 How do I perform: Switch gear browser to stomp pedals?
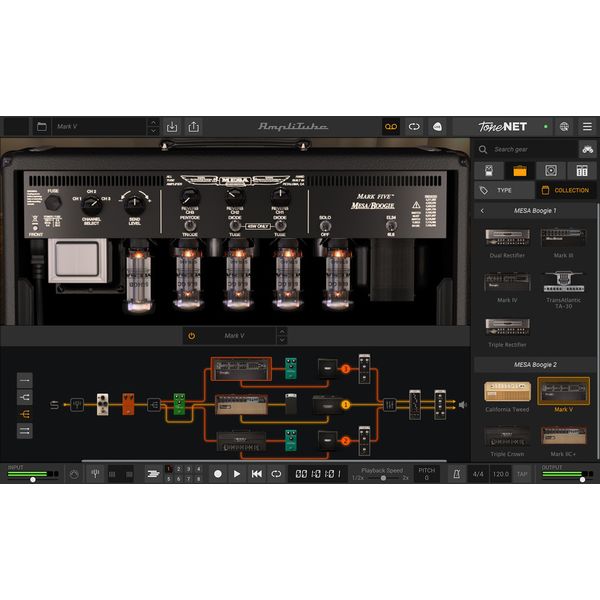coord(489,171)
